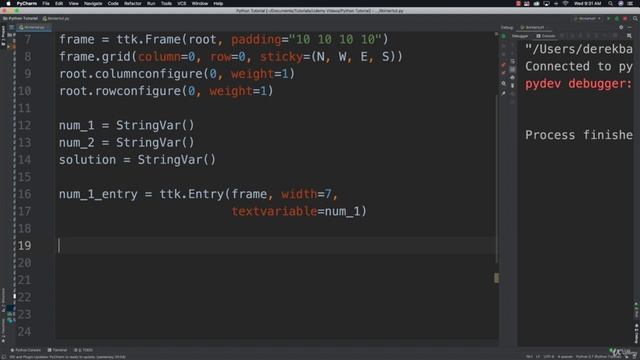This screenshot has width=640, height=360.
Task: Click the trash icon in the console sidebar
Action: [513, 86]
